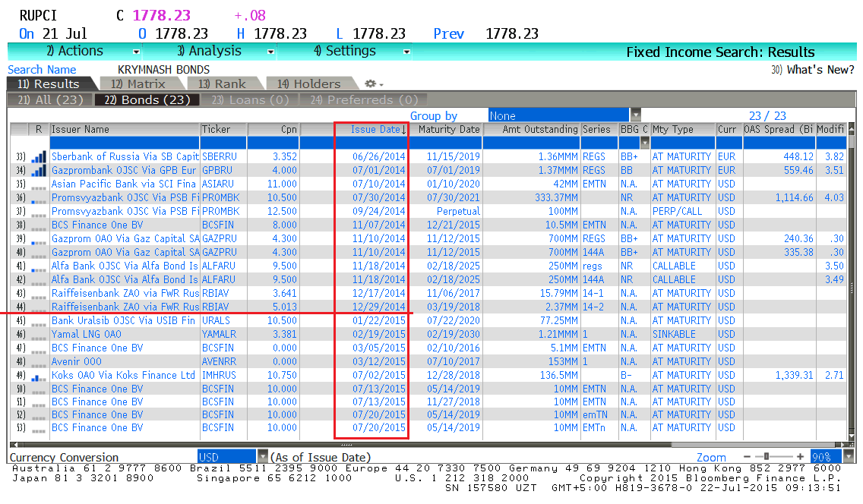Expand the Currency Conversion USD dropdown
Image resolution: width=863 pixels, height=504 pixels.
point(263,457)
